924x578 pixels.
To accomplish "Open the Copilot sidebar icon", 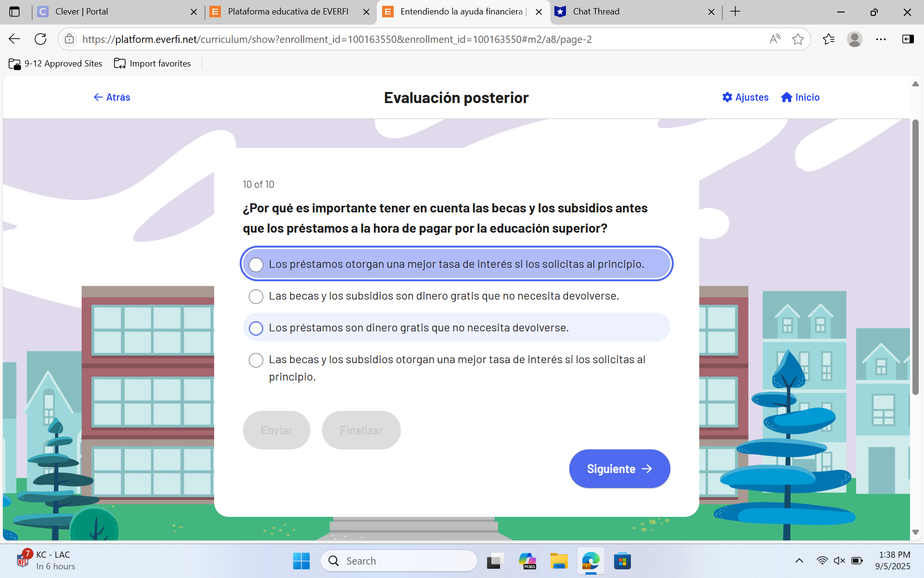I will tap(908, 39).
